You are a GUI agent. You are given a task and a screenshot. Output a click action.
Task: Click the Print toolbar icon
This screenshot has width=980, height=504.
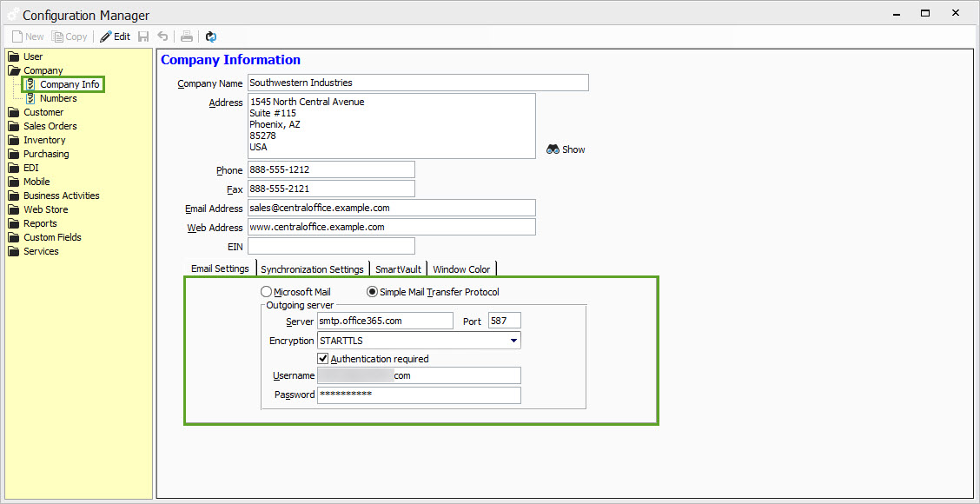pos(186,36)
